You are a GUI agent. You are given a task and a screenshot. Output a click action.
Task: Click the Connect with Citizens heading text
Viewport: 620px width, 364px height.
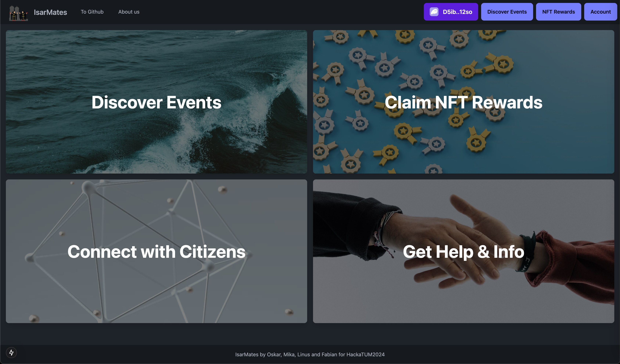157,252
